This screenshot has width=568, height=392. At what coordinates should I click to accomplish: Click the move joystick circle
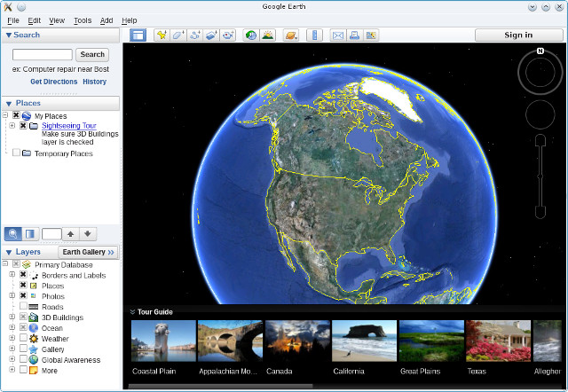click(x=540, y=114)
